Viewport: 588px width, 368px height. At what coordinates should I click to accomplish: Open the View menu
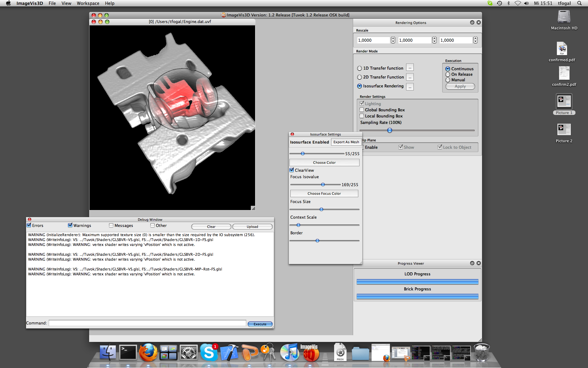(66, 3)
